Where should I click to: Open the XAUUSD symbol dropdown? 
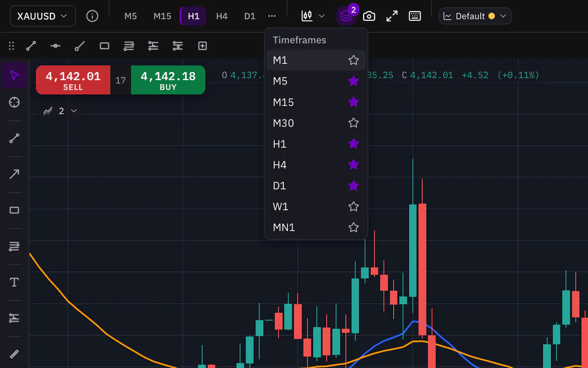click(x=43, y=16)
